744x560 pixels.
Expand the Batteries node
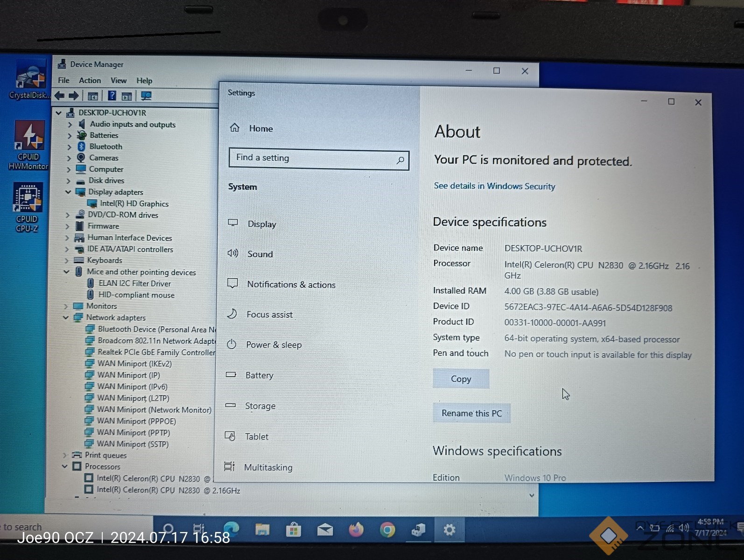click(x=70, y=136)
